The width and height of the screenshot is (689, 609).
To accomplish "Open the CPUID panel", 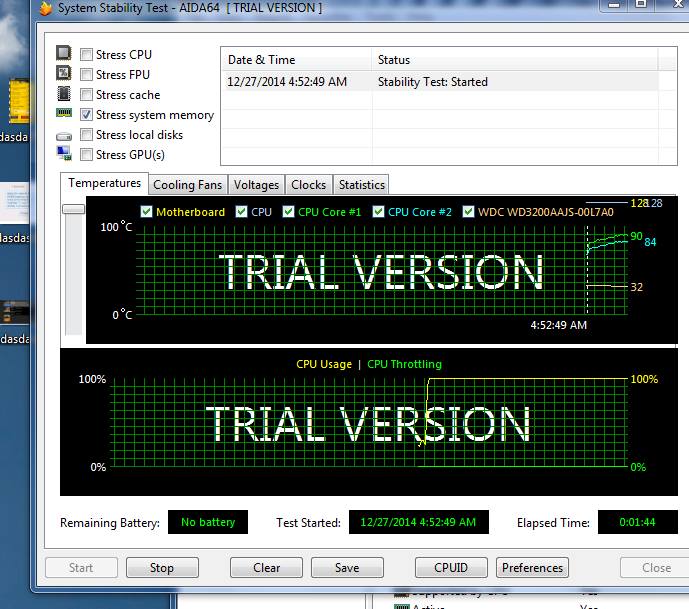I will (451, 568).
